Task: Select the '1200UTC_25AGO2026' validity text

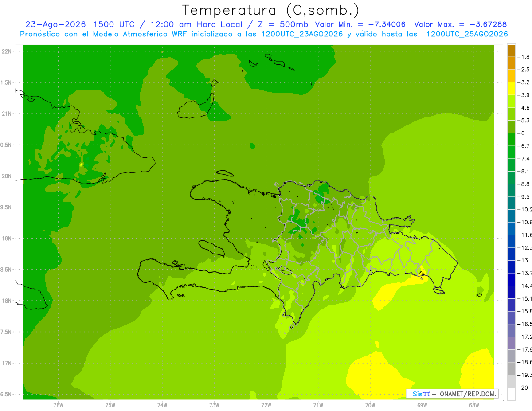Action: [467, 34]
